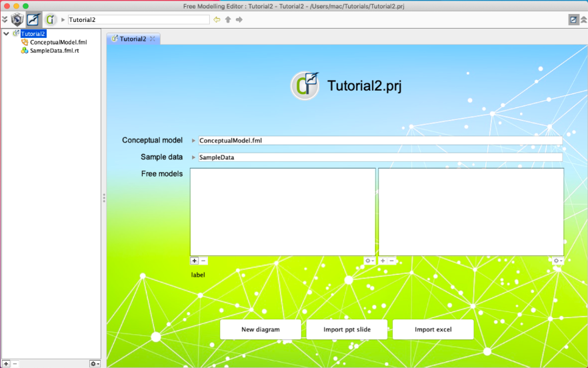The width and height of the screenshot is (588, 368).
Task: Remove item from left Free models list
Action: (203, 261)
